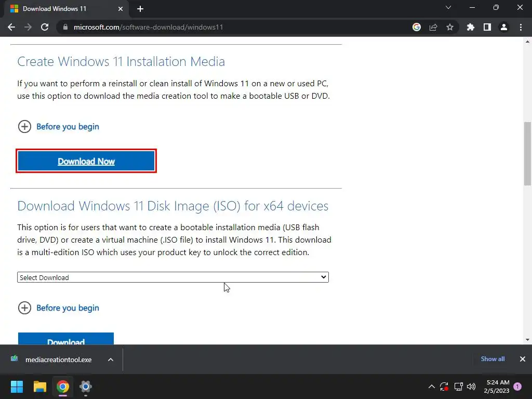
Task: Expand Before you begin under Disk Image
Action: point(58,308)
